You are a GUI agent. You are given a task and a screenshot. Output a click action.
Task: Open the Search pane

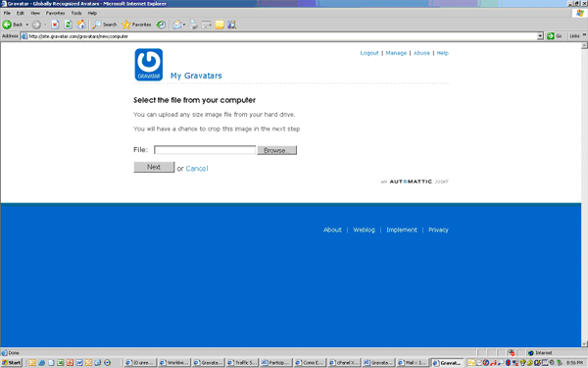click(105, 25)
